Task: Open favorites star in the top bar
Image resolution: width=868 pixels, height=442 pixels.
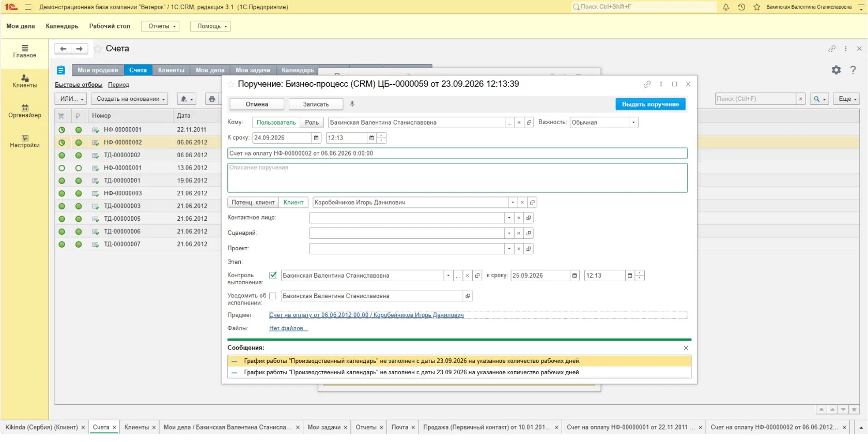Action: coord(757,7)
